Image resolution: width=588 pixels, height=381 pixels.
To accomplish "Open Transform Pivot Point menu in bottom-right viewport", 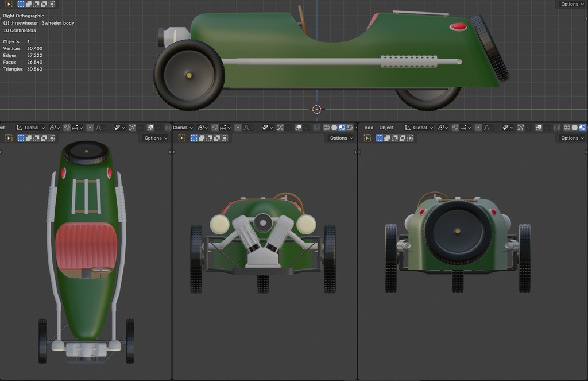I will click(x=443, y=128).
